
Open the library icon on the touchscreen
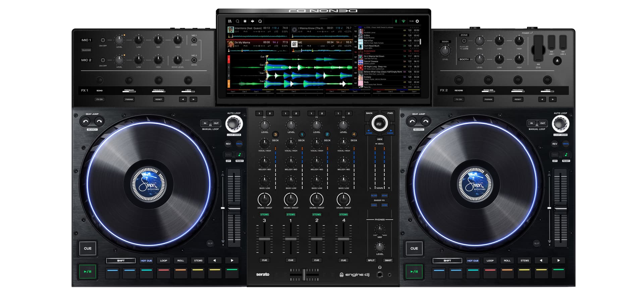coord(230,21)
